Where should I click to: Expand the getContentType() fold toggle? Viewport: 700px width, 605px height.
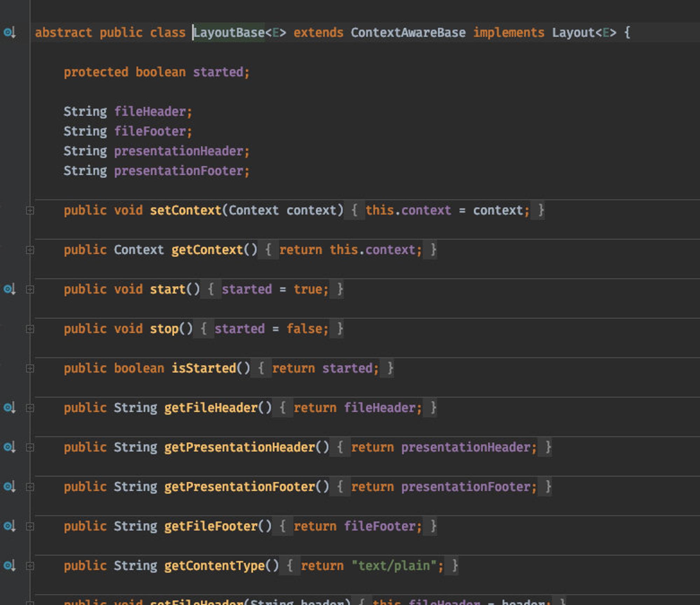pyautogui.click(x=30, y=566)
